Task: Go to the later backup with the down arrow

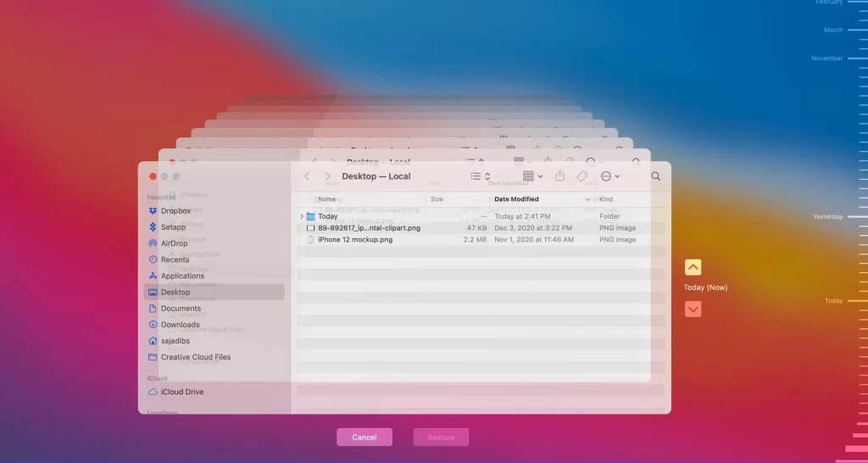Action: [x=693, y=309]
